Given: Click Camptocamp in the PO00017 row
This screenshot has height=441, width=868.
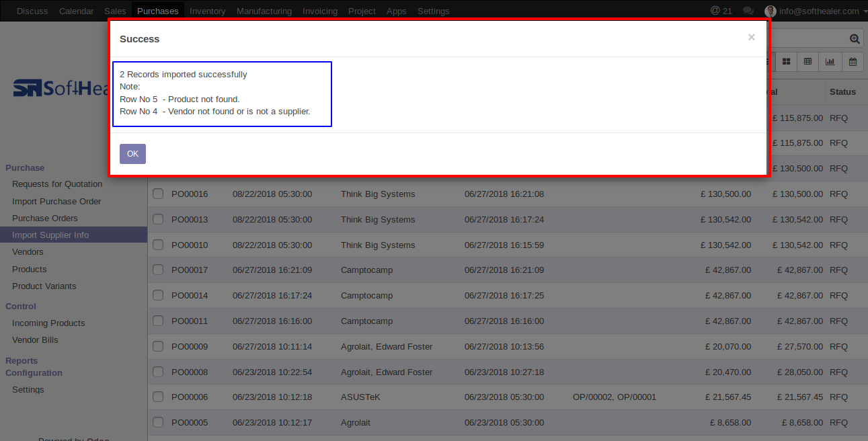Looking at the screenshot, I should click(x=366, y=270).
